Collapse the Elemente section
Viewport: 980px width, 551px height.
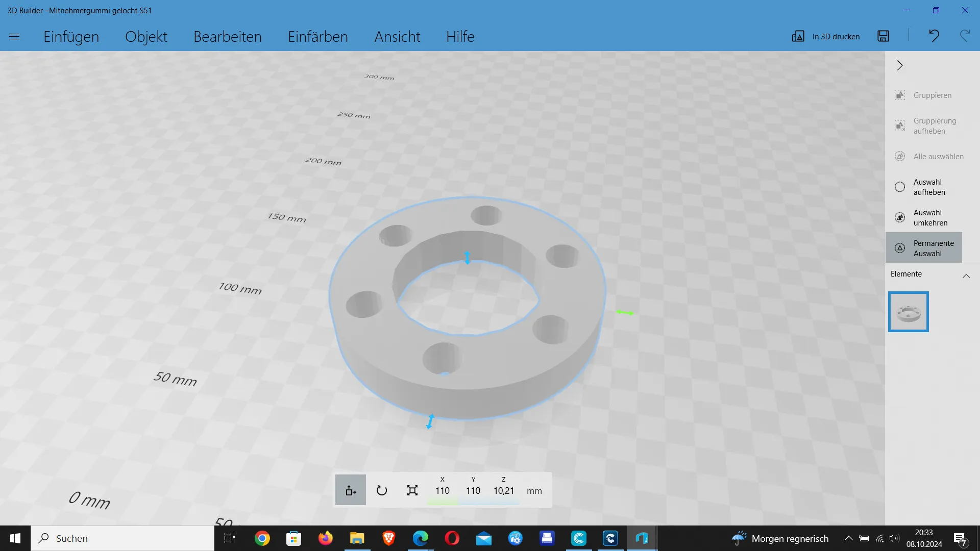pyautogui.click(x=966, y=275)
